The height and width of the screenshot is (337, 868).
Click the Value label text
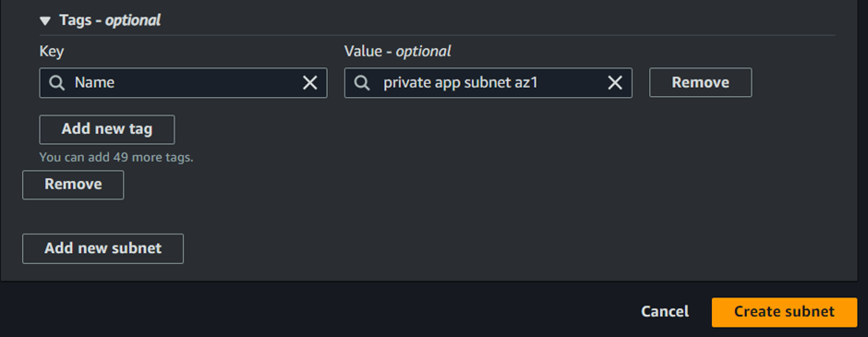[x=363, y=52]
